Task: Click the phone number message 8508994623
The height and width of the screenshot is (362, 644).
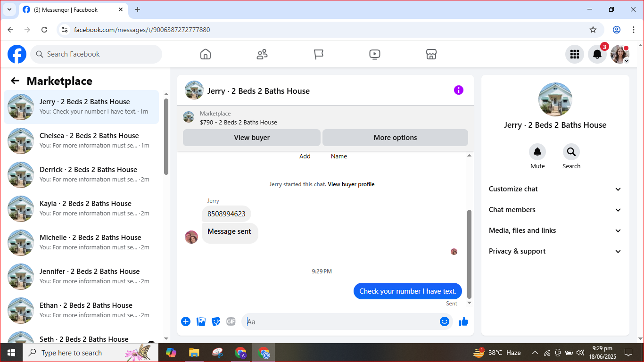Action: 226,214
